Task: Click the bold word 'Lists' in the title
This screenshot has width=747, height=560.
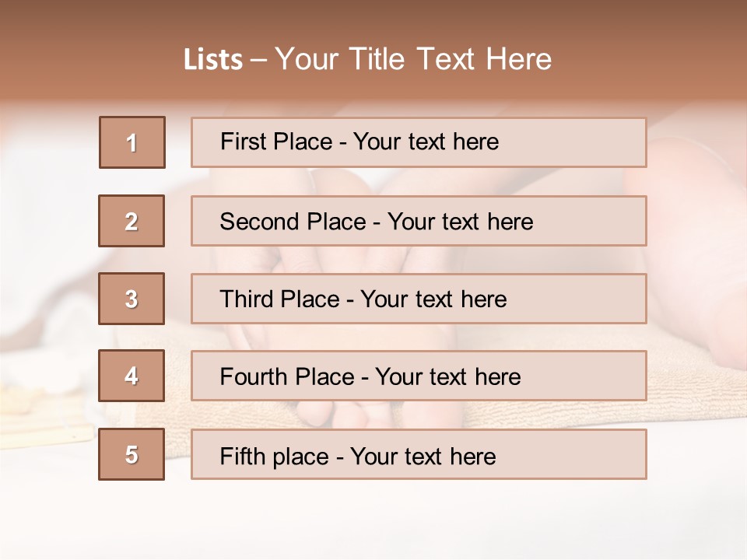Action: (x=212, y=60)
